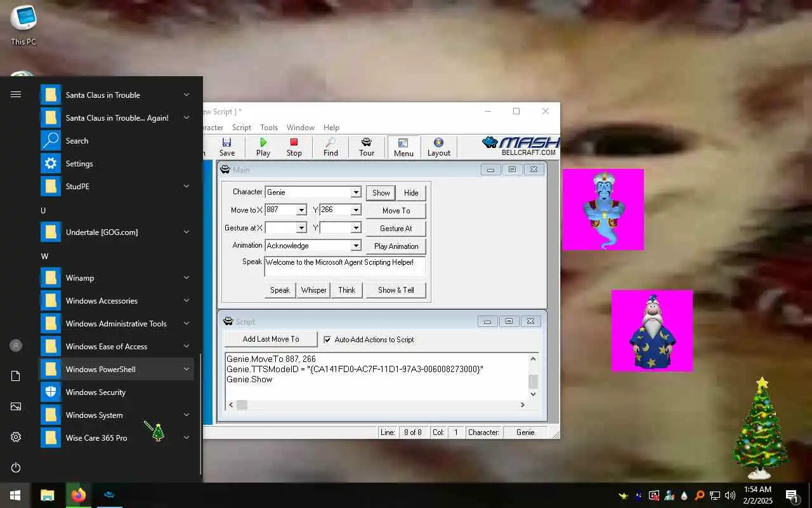Open the Animation dropdown showing Acknowledge
812x508 pixels.
356,246
